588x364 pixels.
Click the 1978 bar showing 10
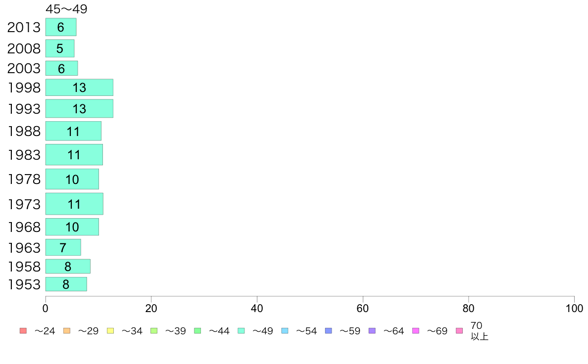coord(72,179)
